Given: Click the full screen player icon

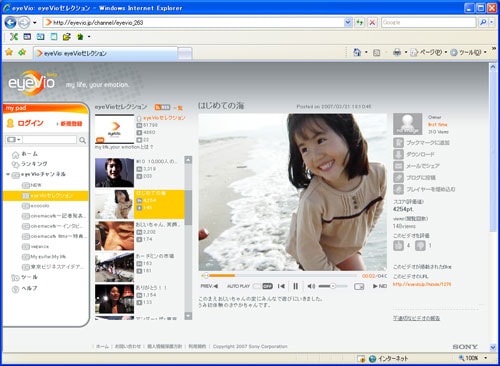Looking at the screenshot, I should tap(359, 286).
